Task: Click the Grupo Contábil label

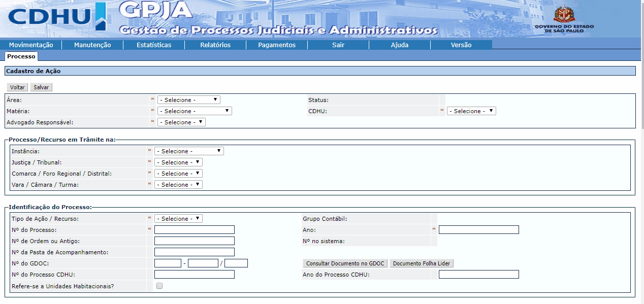Action: click(325, 219)
